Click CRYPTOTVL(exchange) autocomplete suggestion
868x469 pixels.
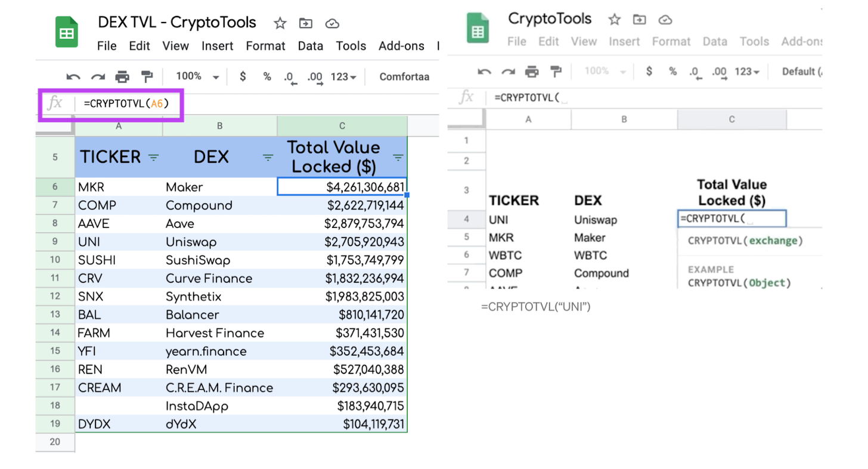[x=745, y=241]
